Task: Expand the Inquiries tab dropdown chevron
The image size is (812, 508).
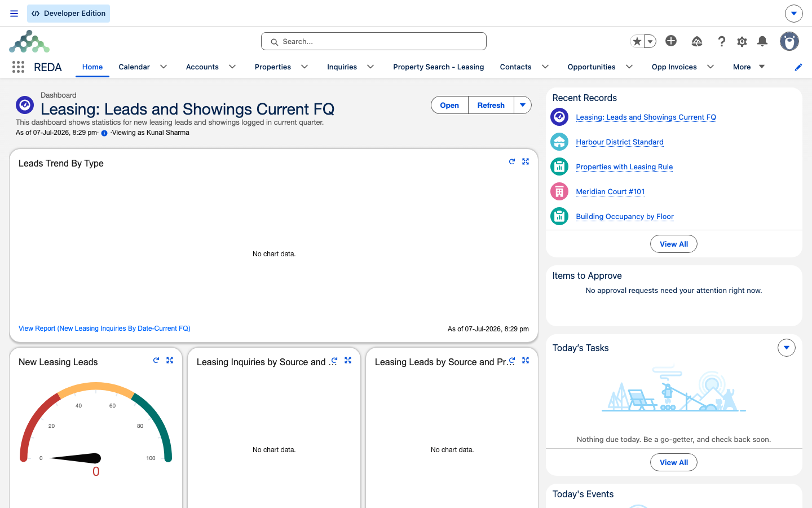Action: click(x=370, y=67)
